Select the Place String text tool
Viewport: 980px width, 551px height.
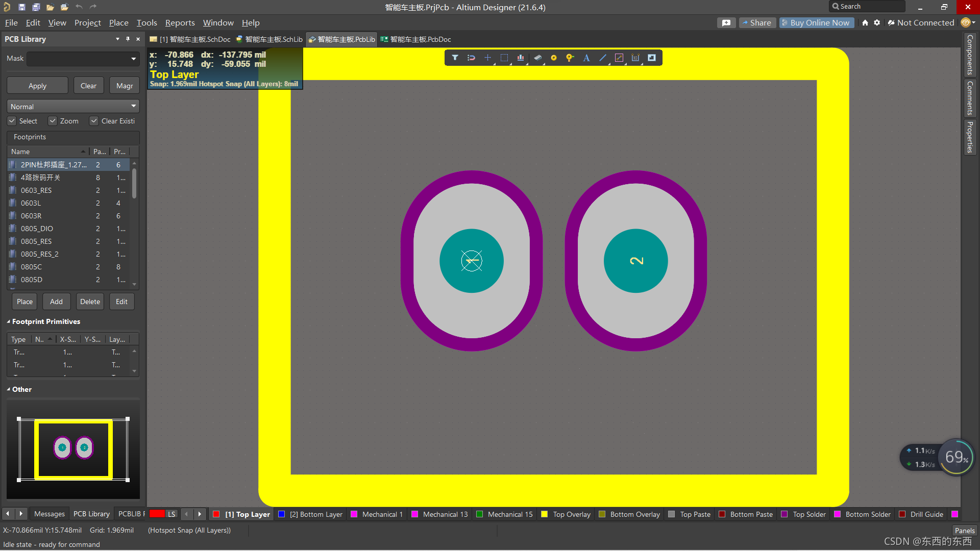click(586, 58)
